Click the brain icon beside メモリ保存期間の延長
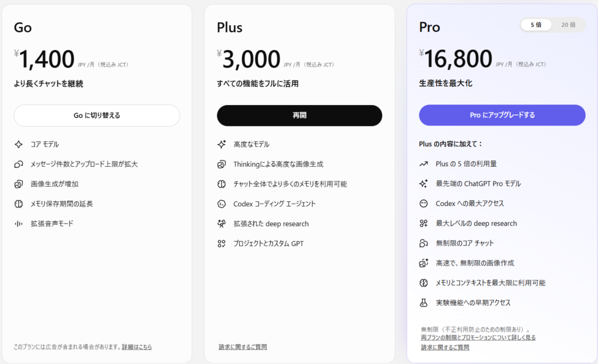The image size is (598, 364). click(18, 204)
